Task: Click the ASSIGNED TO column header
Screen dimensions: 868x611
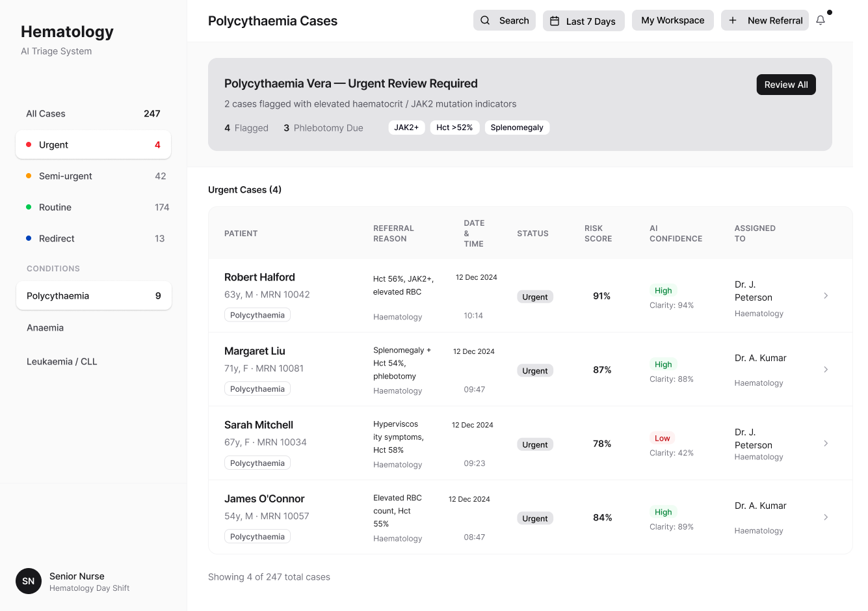Action: click(x=755, y=234)
